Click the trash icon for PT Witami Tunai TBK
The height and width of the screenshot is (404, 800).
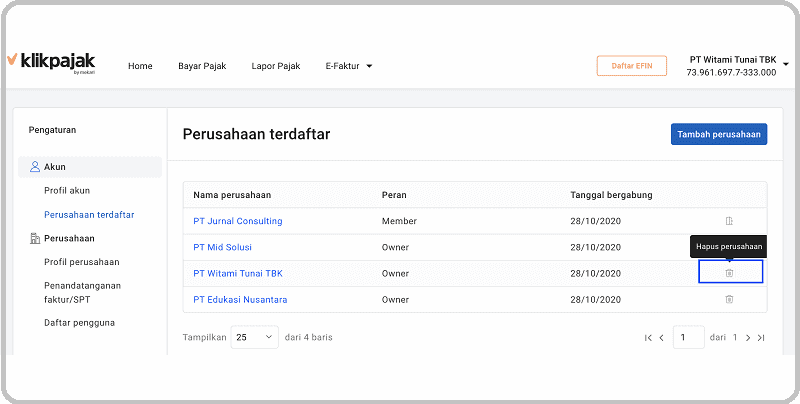[730, 273]
